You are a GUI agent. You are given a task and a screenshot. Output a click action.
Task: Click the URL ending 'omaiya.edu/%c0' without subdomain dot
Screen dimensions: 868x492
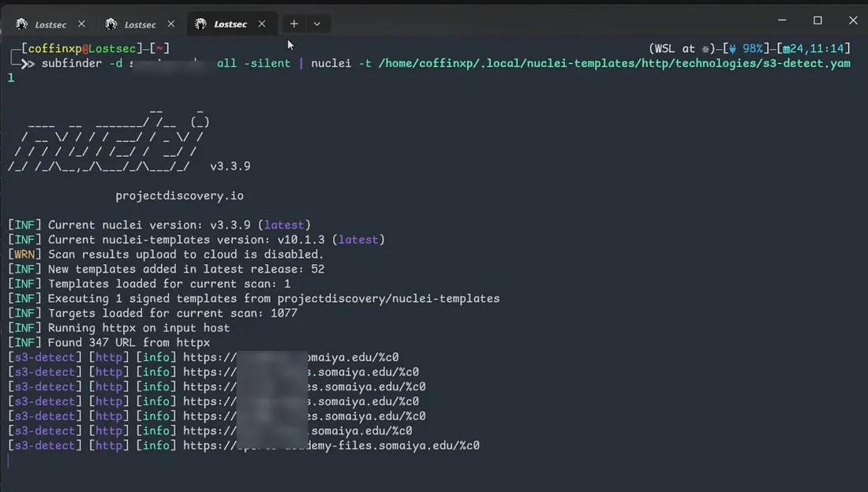point(290,357)
